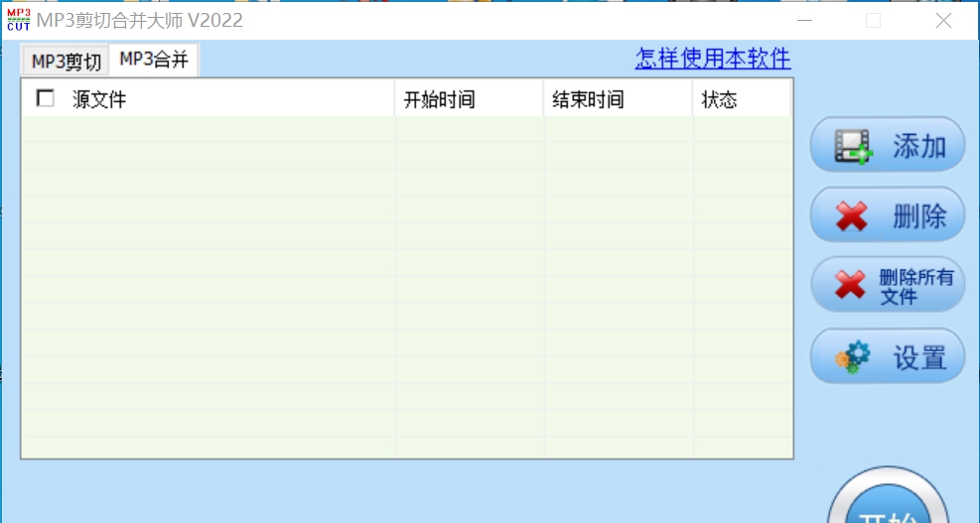Open the 怎样使用本软件 help link
This screenshot has width=980, height=523.
(x=713, y=59)
